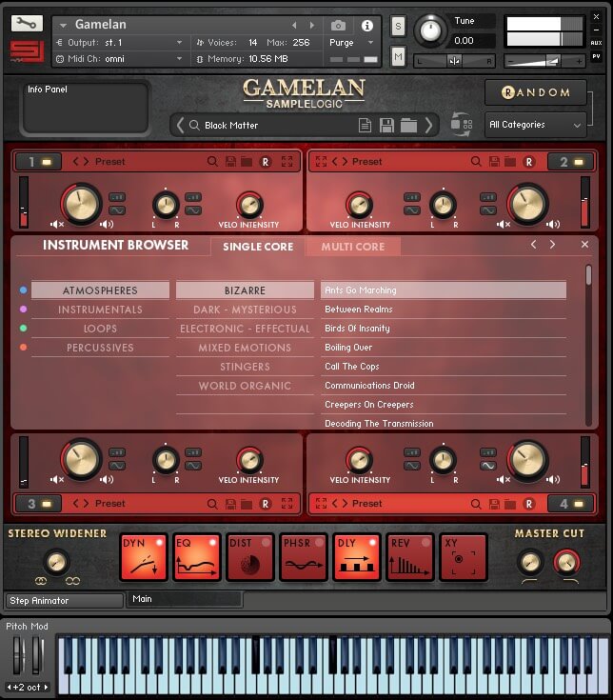Screen dimensions: 613x700
Task: Adjust the Tune knob
Action: (x=430, y=30)
